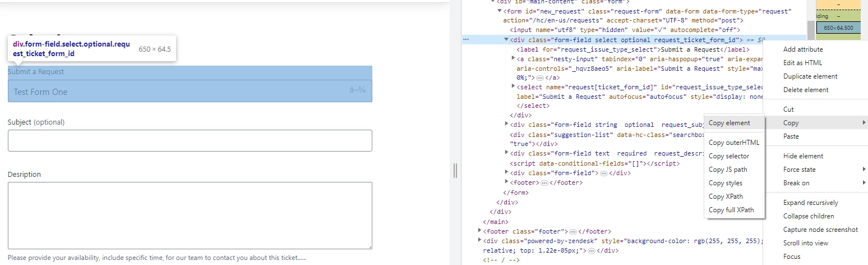Click into the Description text area

(x=190, y=215)
